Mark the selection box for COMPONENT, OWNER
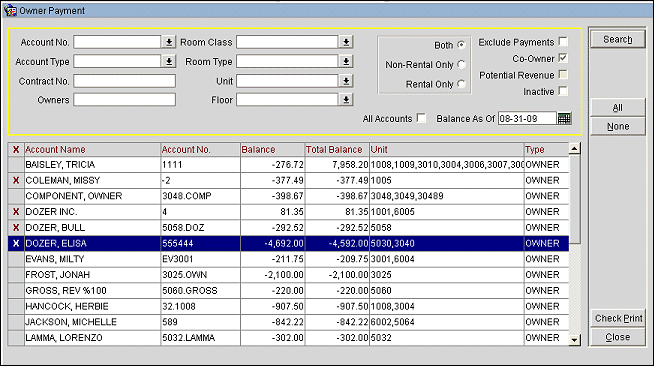This screenshot has width=654, height=366. click(16, 196)
